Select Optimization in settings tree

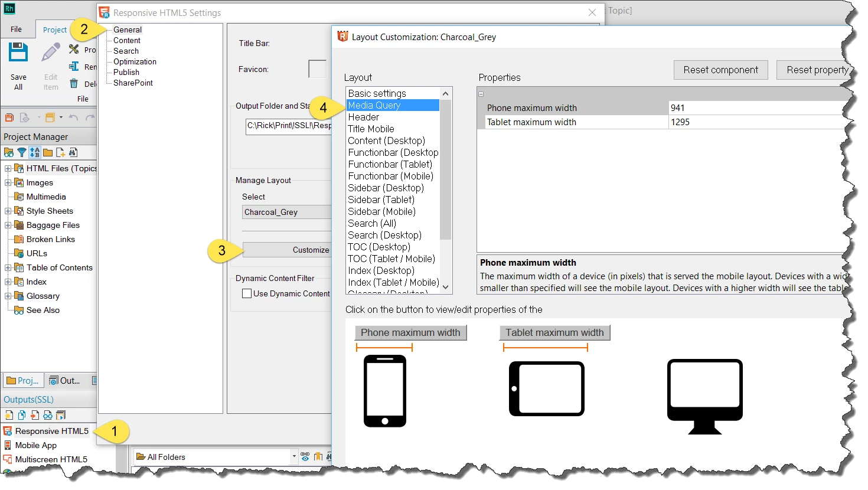point(135,61)
